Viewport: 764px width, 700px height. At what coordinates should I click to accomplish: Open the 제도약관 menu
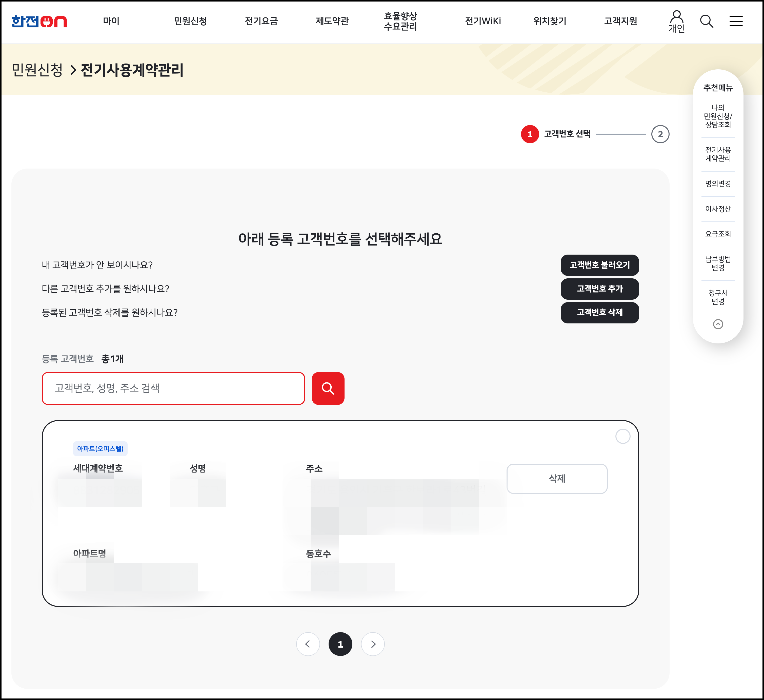(x=332, y=21)
